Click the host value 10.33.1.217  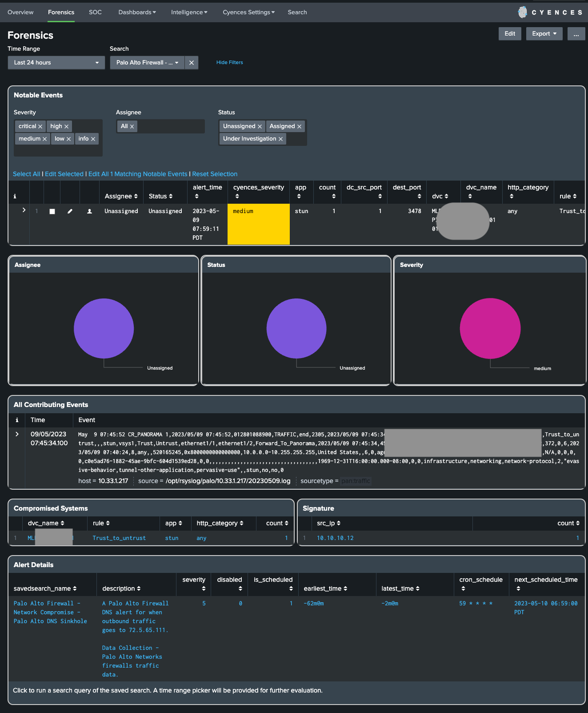[113, 481]
